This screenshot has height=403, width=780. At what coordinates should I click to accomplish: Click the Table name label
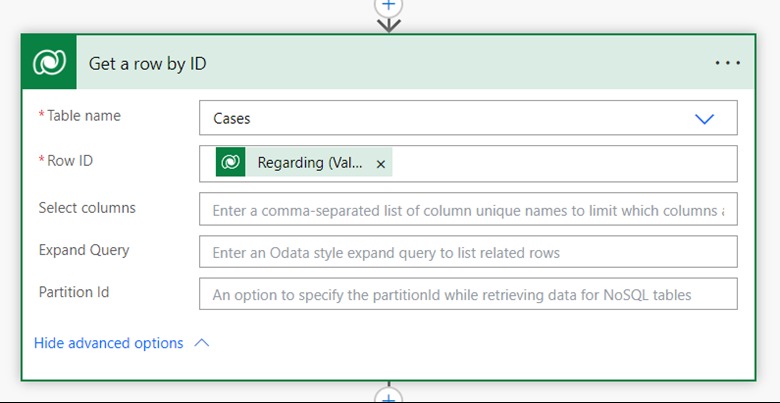point(84,115)
